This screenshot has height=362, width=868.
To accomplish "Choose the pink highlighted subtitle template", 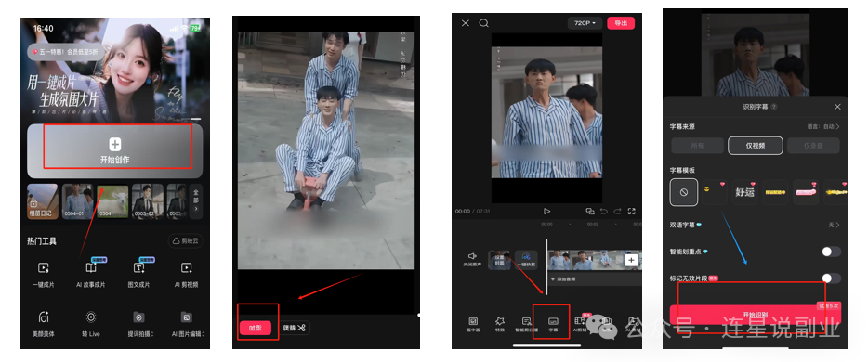I will coord(806,192).
